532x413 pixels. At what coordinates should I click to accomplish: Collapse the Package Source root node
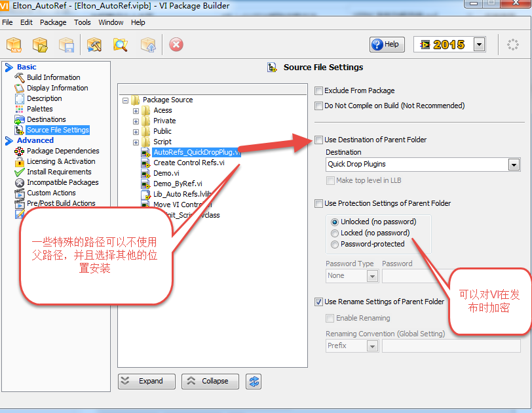[125, 100]
